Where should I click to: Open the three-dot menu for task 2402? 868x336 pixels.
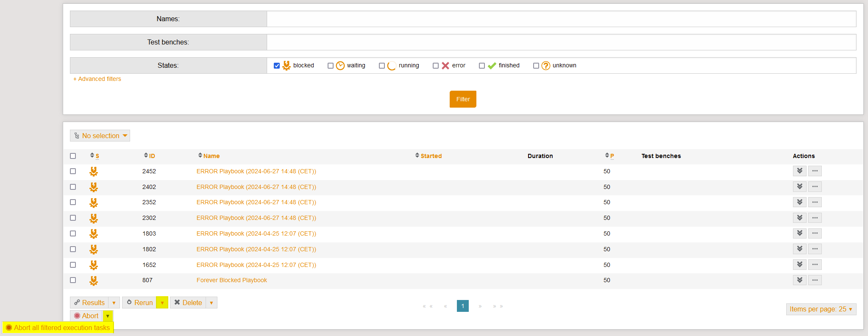[815, 187]
